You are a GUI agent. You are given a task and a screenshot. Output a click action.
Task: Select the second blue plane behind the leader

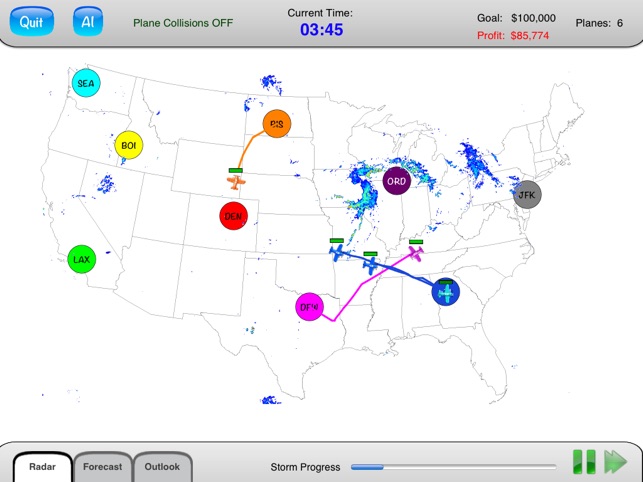pyautogui.click(x=371, y=265)
